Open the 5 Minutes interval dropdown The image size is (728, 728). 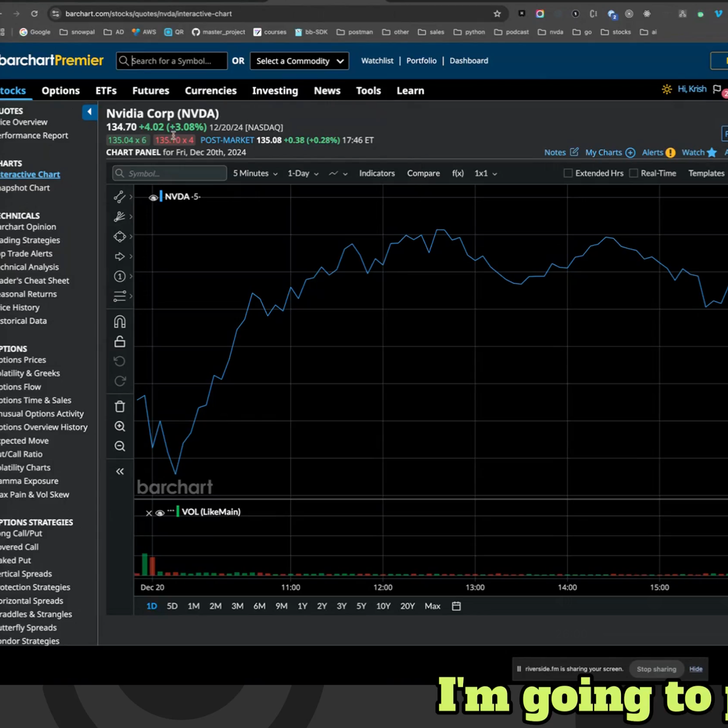pyautogui.click(x=255, y=173)
